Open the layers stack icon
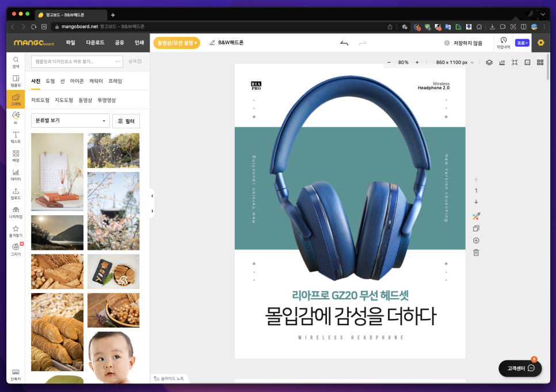The width and height of the screenshot is (556, 392). coord(489,62)
